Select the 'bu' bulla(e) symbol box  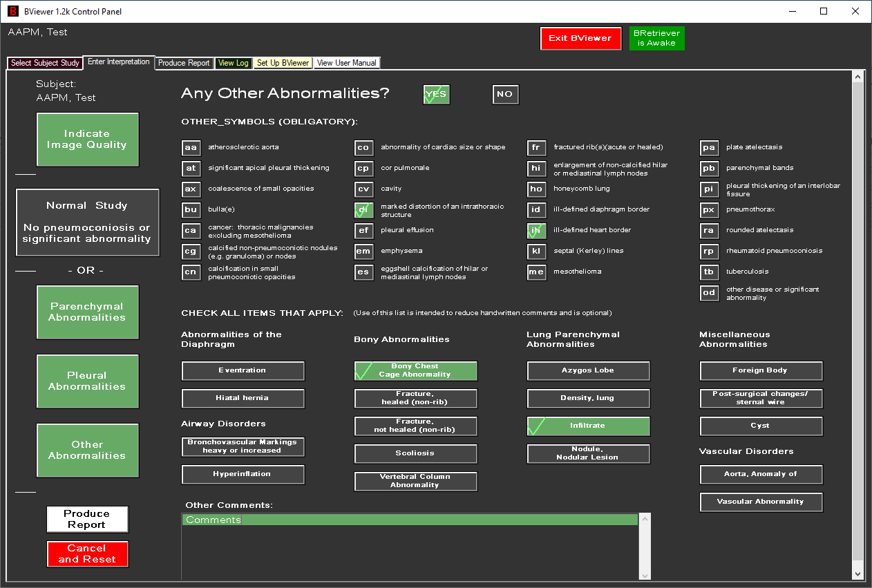click(x=191, y=210)
